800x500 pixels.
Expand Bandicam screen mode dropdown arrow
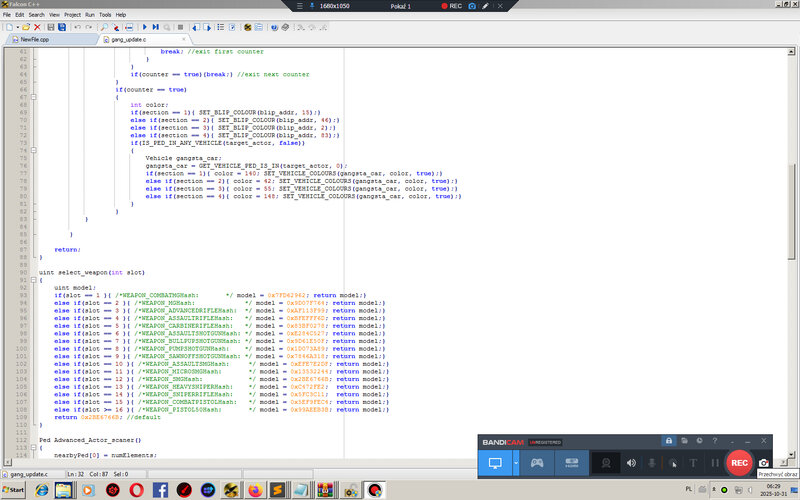516,463
